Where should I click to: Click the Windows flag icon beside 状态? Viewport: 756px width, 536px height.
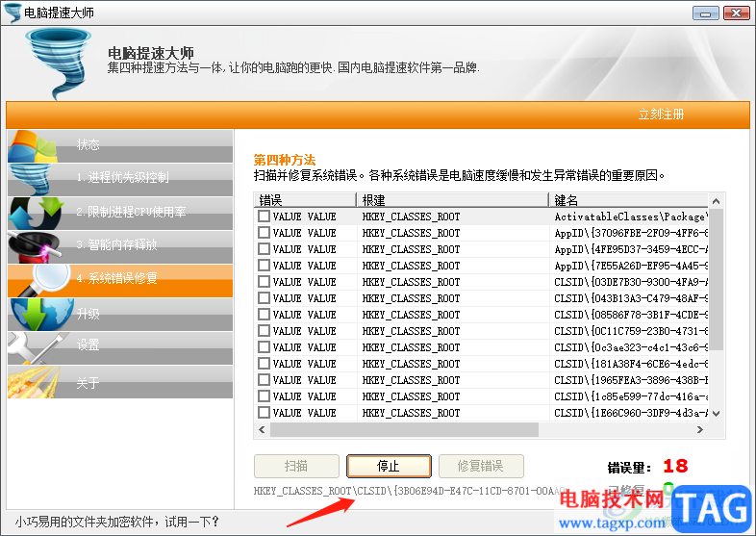click(x=33, y=146)
